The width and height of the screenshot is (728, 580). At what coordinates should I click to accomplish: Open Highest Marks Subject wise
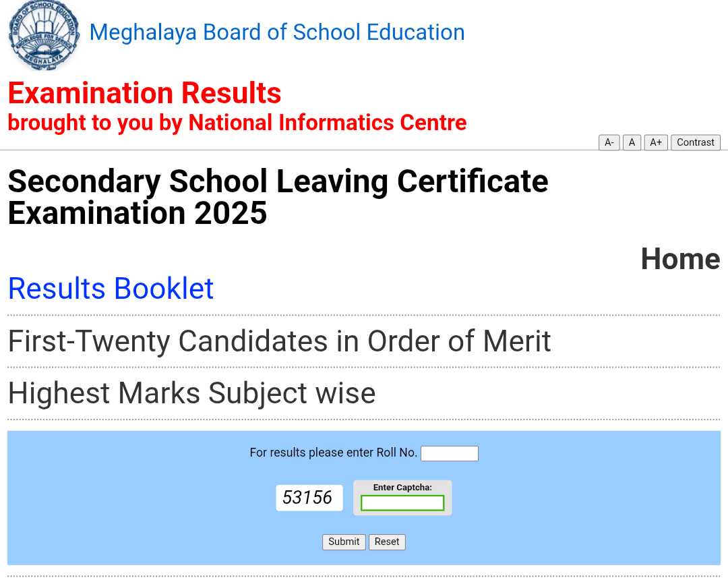point(191,394)
